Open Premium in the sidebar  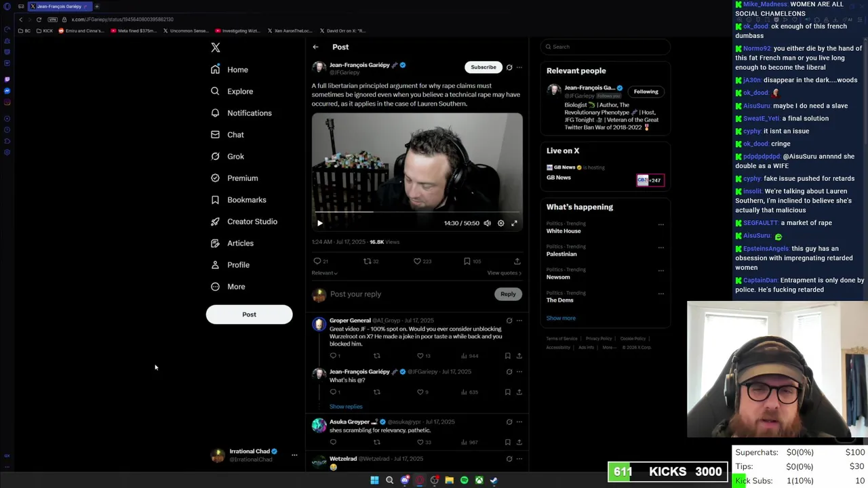234,178
